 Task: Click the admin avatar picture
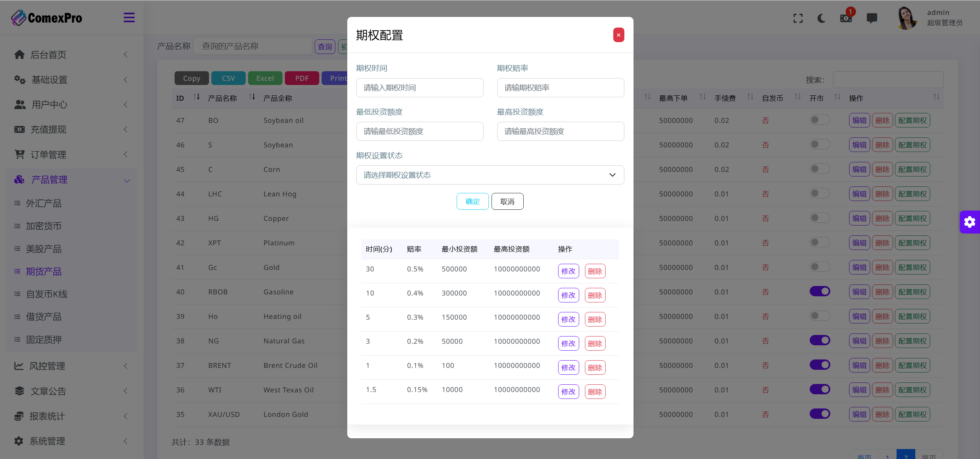(x=907, y=18)
